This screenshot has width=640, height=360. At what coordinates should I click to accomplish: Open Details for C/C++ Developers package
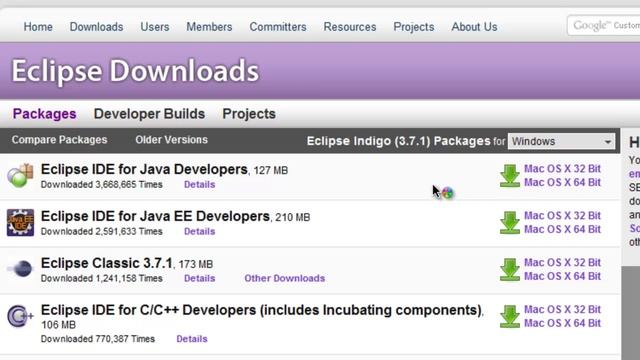(192, 339)
